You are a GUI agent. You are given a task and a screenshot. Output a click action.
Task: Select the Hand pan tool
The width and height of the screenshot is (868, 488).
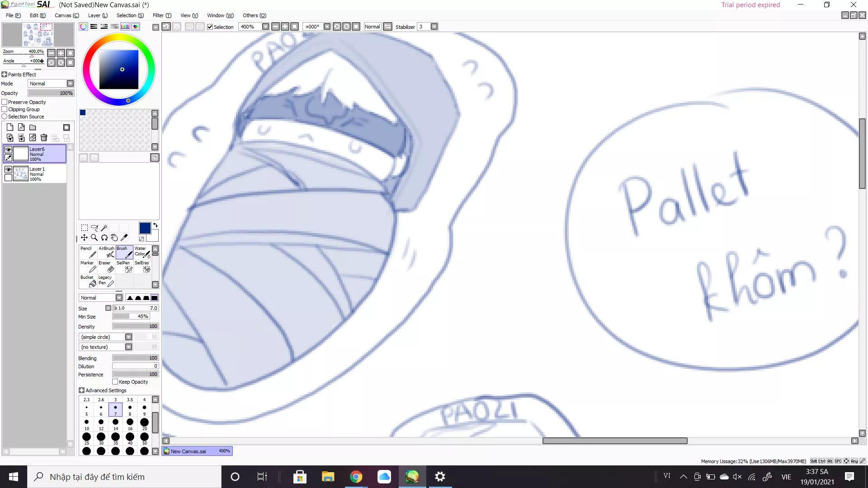tap(114, 238)
